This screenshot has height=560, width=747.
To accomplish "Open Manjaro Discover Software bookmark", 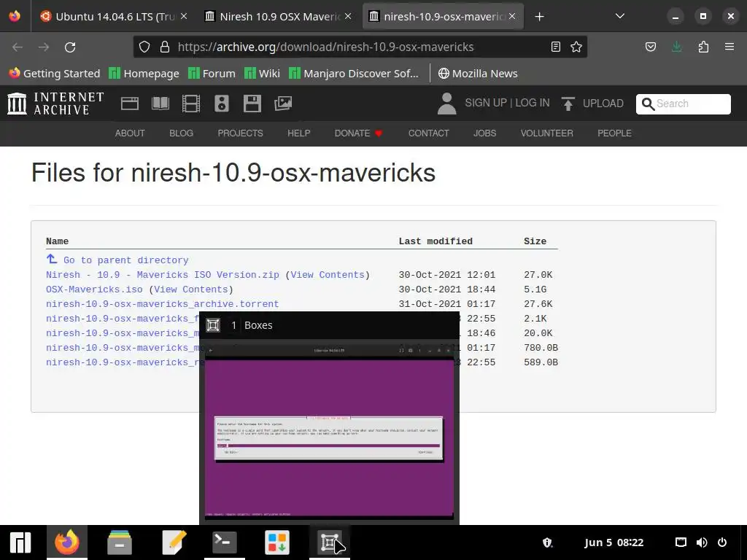I will point(354,74).
